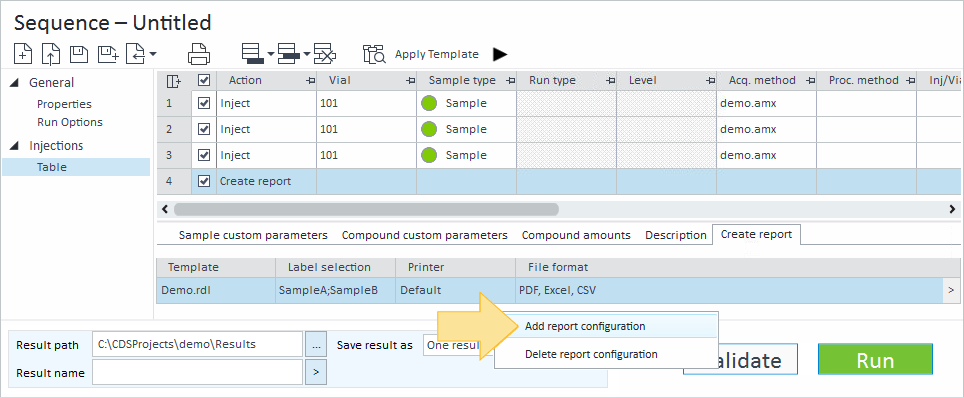Click the delete rows table icon
Screen dimensions: 964x398
tap(325, 54)
